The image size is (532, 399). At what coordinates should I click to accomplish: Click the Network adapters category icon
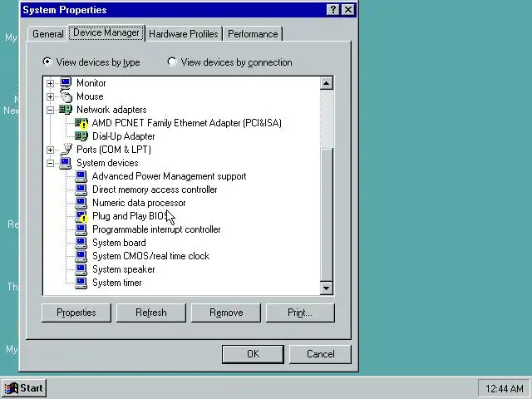click(66, 109)
